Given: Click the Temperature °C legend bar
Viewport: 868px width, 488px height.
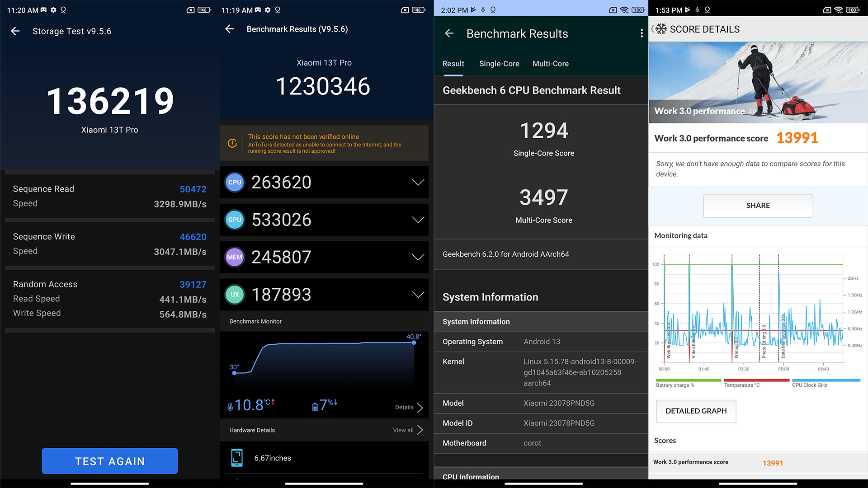Looking at the screenshot, I should (757, 380).
